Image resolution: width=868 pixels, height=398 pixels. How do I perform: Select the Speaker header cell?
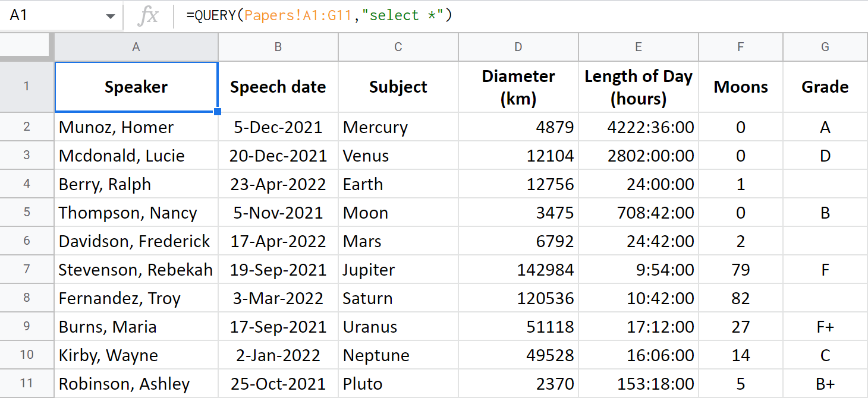(136, 87)
